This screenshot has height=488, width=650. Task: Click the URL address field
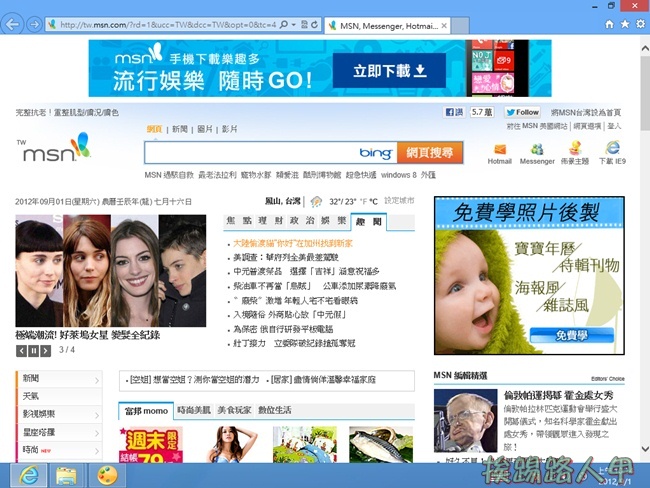click(168, 25)
